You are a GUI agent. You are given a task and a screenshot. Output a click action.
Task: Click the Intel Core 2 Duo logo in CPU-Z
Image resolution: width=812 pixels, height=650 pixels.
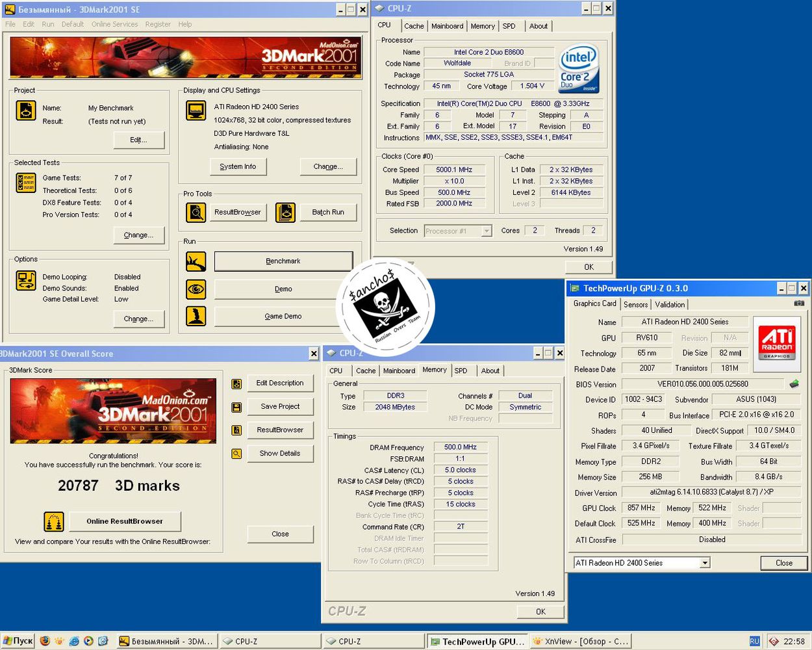578,68
